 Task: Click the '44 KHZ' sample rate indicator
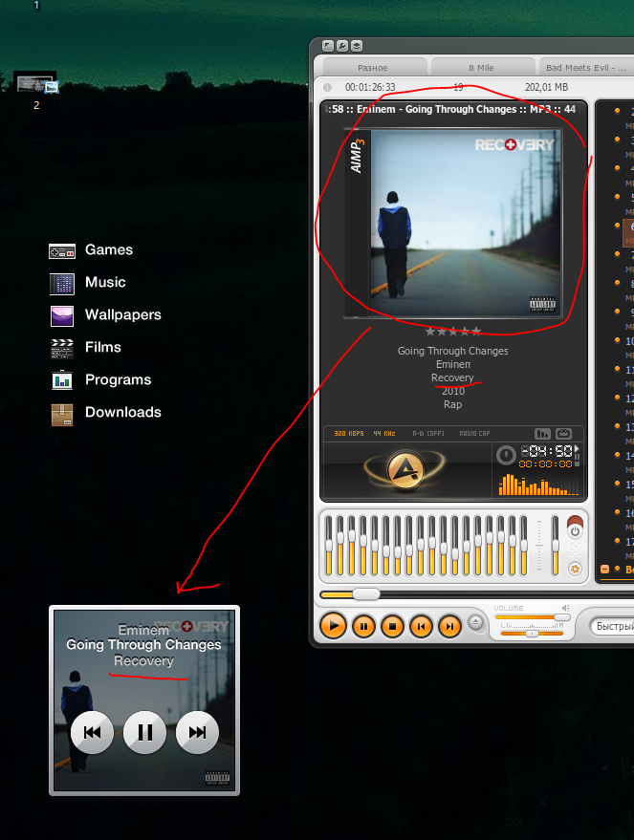coord(384,434)
